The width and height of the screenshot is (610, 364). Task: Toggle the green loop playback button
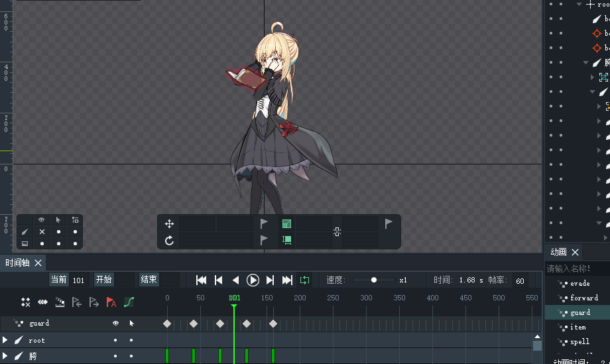click(304, 280)
